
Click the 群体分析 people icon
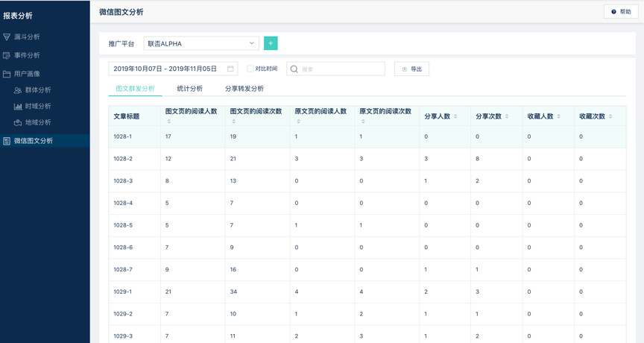tap(18, 90)
